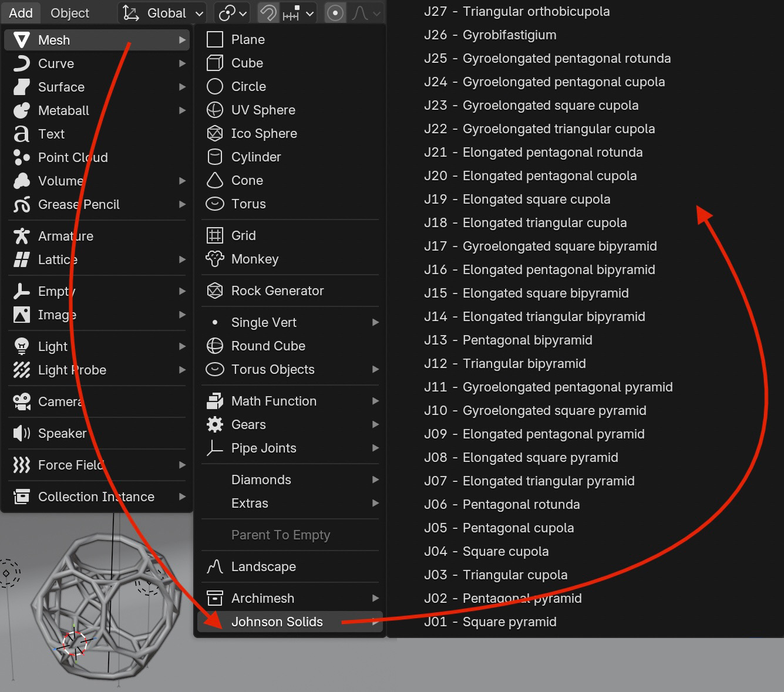This screenshot has width=784, height=692.
Task: Open the proportional editing falloff dropdown
Action: click(366, 13)
